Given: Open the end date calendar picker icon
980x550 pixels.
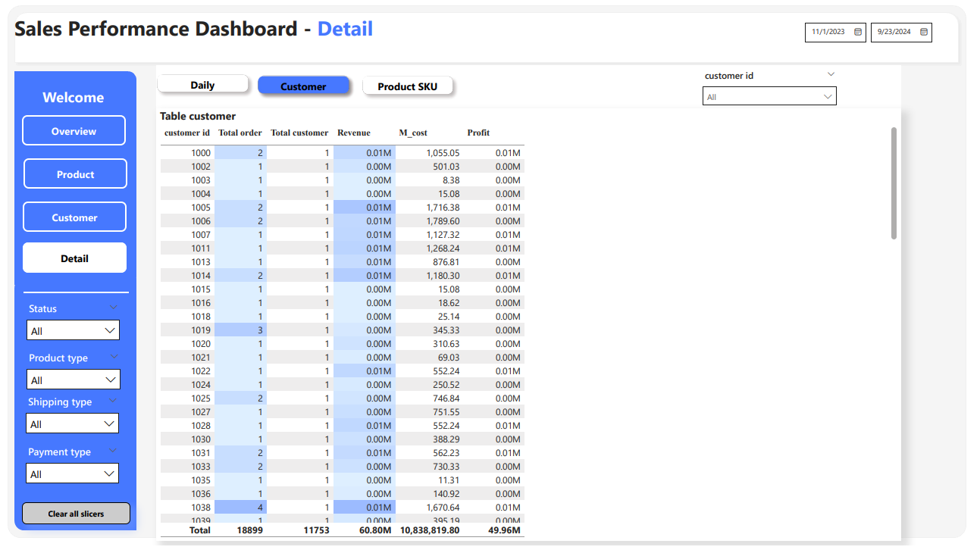Looking at the screenshot, I should tap(924, 32).
